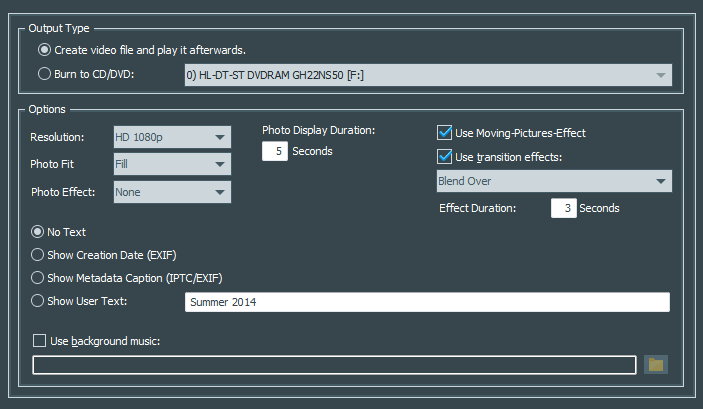Enable the Use background music checkbox
703x409 pixels.
(x=40, y=341)
